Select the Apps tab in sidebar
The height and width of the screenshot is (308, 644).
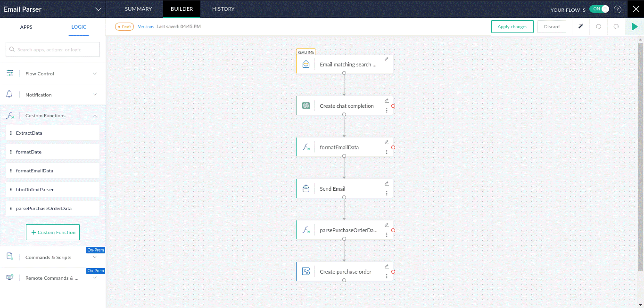26,27
